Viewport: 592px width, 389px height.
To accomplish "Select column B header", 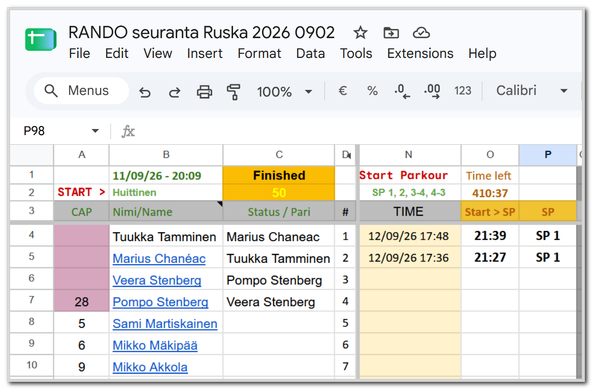I will pyautogui.click(x=166, y=155).
